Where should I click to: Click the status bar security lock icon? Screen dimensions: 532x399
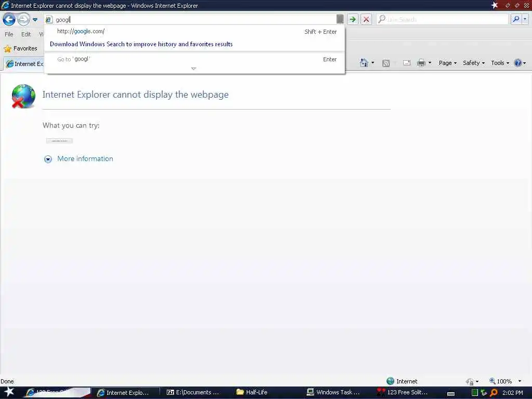point(470,382)
